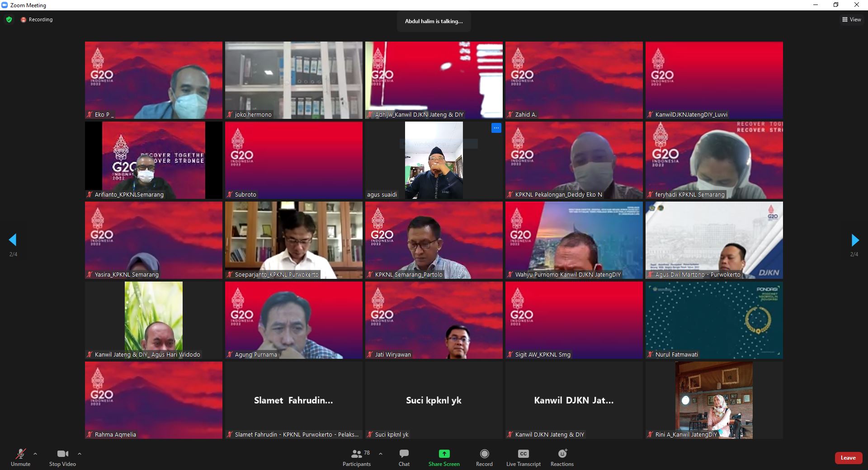
Task: Click the Share Screen icon
Action: (x=444, y=454)
